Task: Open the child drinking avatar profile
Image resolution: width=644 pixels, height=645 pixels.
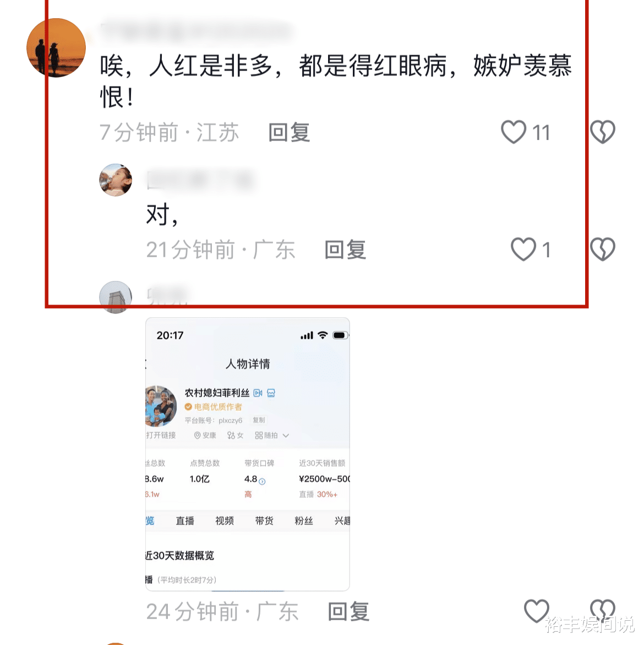Action: point(116,180)
